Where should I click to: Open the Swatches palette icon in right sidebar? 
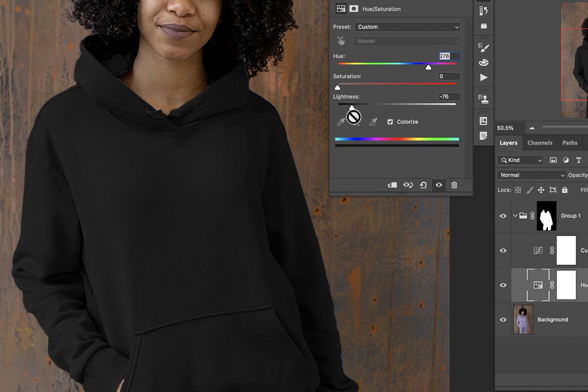tap(484, 62)
